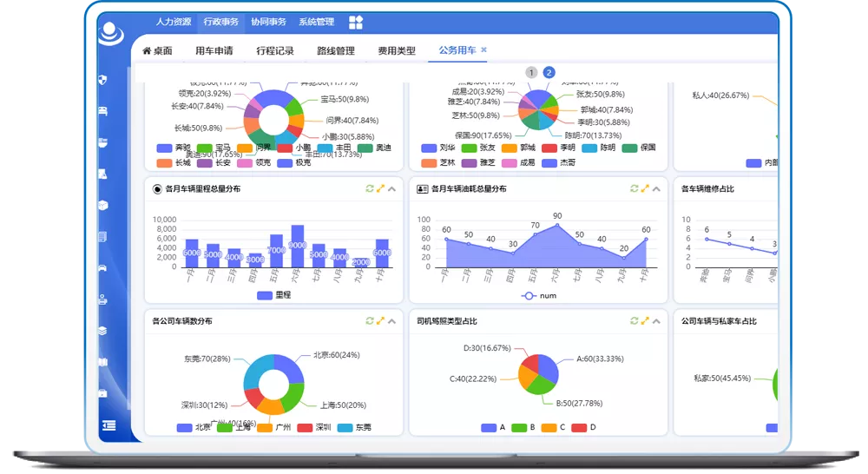Enlarge the 各月车辆油耗总量分布 chart to fullscreen

tap(645, 189)
